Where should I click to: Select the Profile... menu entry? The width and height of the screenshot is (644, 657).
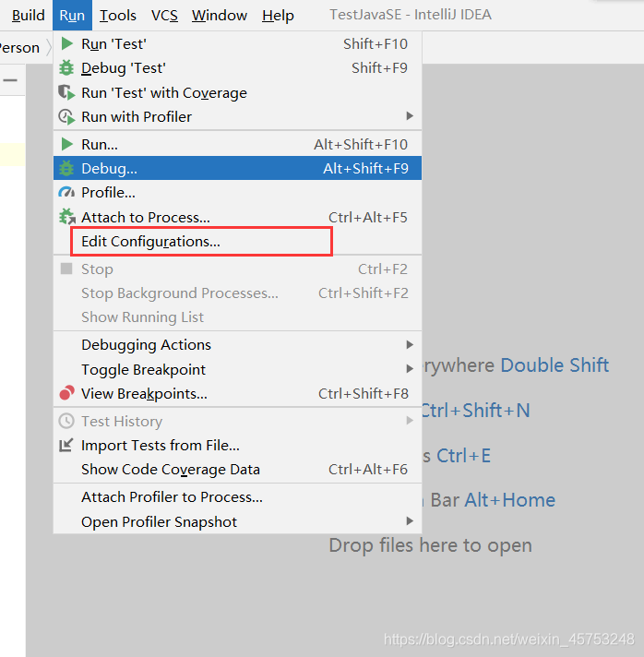tap(237, 192)
